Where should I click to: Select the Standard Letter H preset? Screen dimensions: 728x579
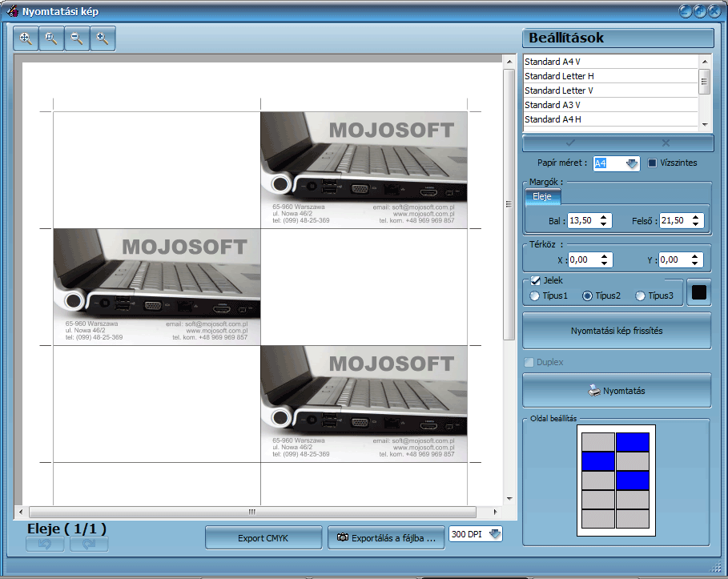(610, 76)
